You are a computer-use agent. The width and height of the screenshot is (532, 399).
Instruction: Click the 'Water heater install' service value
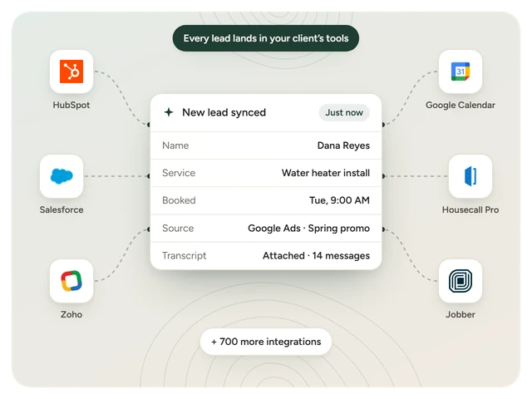pos(326,173)
